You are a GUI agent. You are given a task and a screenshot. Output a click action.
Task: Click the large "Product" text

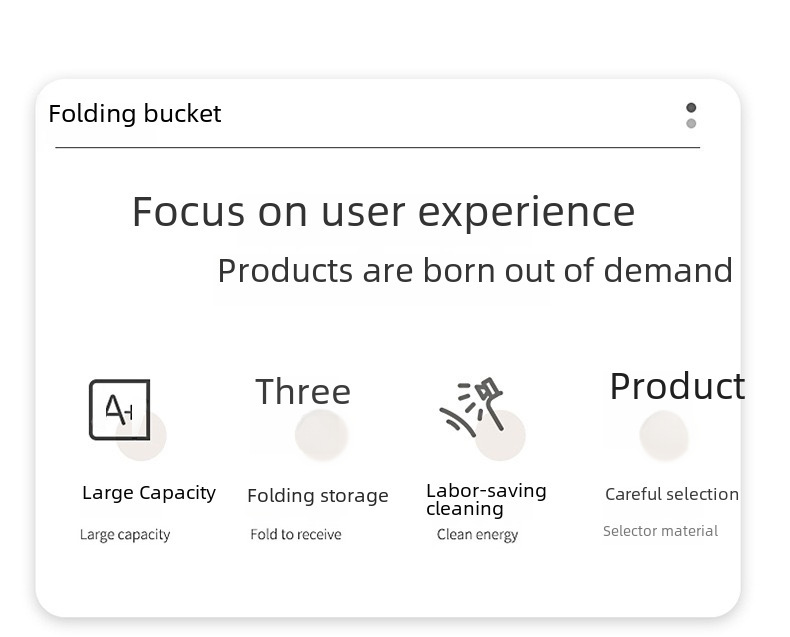677,386
